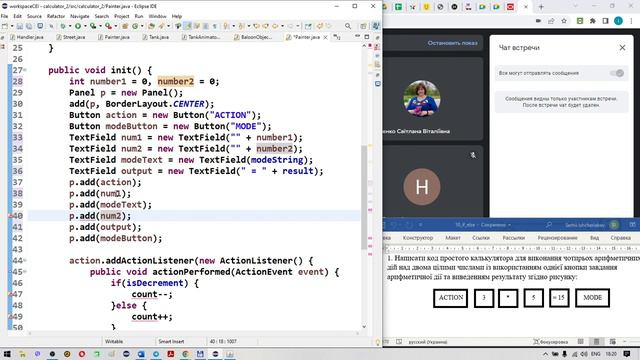Open the Debug button dropdown arrow
Image resolution: width=640 pixels, height=360 pixels.
70,26
